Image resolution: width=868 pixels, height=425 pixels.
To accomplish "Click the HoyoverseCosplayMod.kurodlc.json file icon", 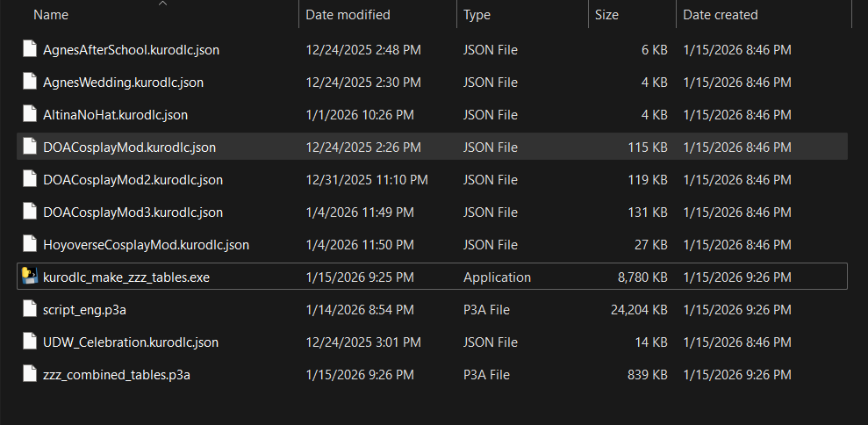I will tap(30, 244).
